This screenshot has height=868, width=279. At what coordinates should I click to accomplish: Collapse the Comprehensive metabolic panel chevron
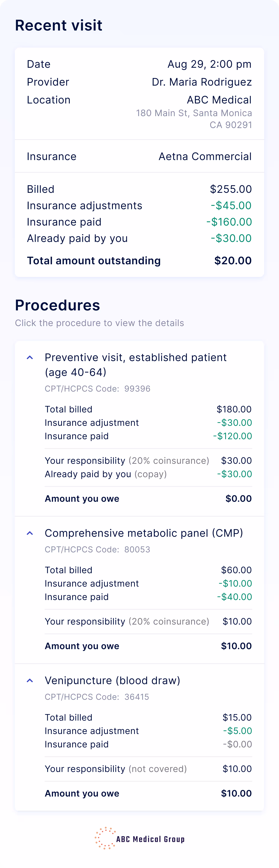pos(30,533)
